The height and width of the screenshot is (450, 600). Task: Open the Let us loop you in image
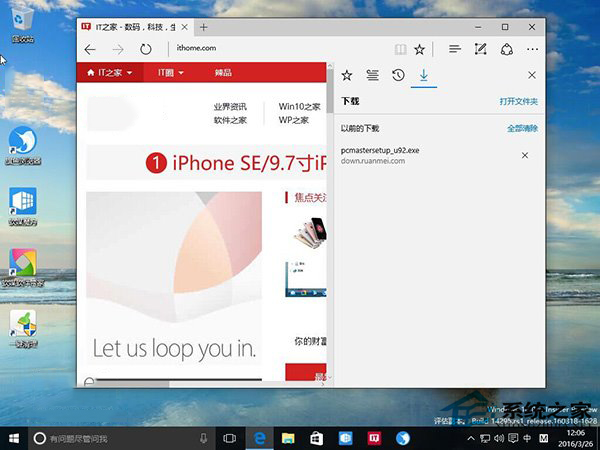(x=174, y=278)
